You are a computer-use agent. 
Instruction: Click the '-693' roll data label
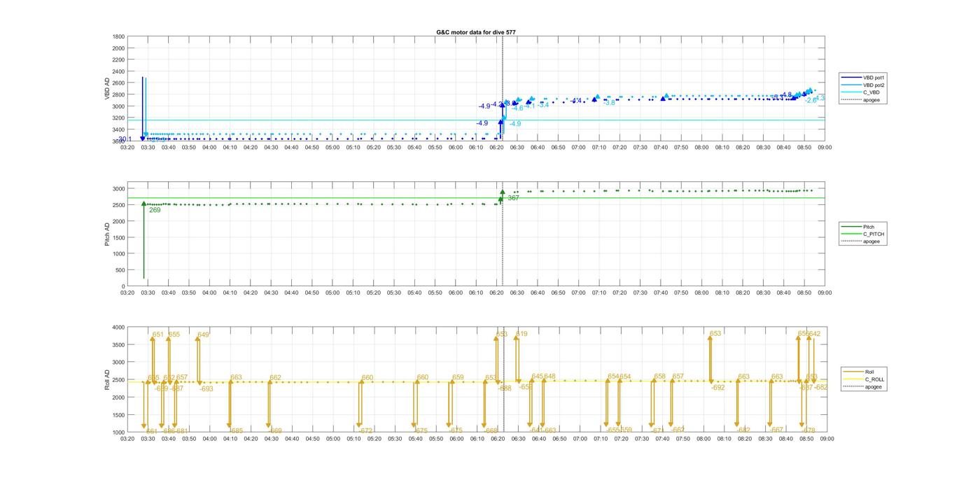pyautogui.click(x=206, y=388)
